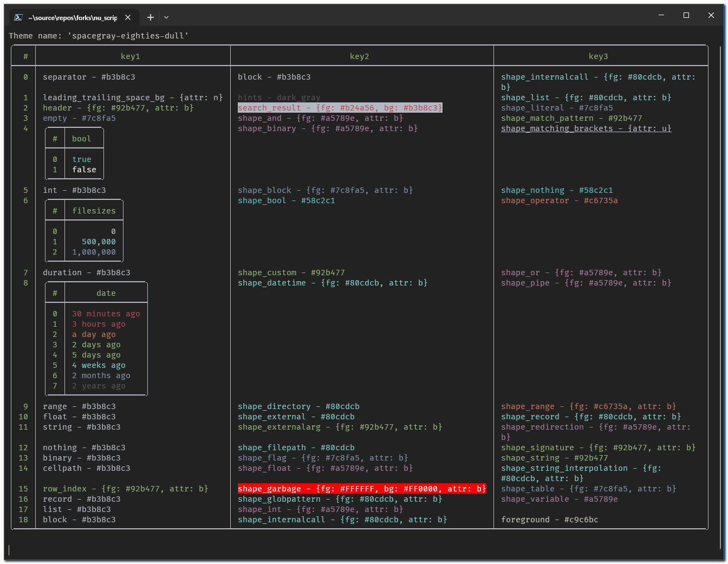Click the '3 hours ago' date row

pos(99,324)
